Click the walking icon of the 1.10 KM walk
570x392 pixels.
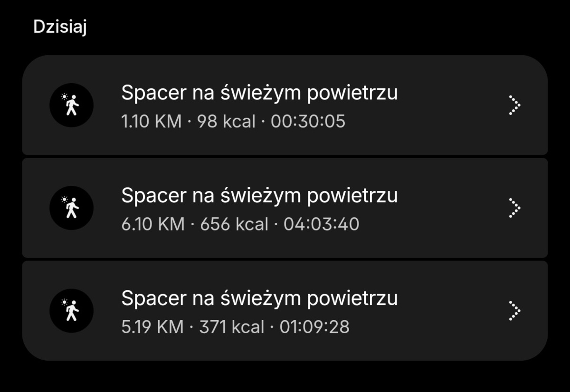[x=71, y=105]
